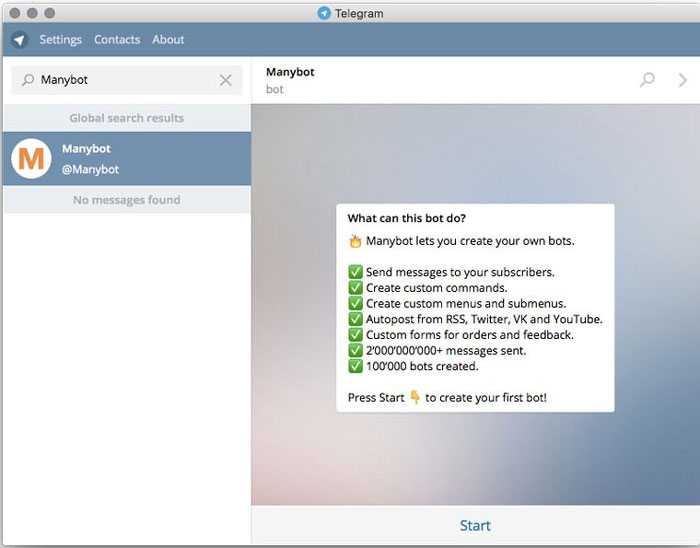This screenshot has height=548, width=700.
Task: Click the 'bot' status under Manybot header
Action: 275,90
